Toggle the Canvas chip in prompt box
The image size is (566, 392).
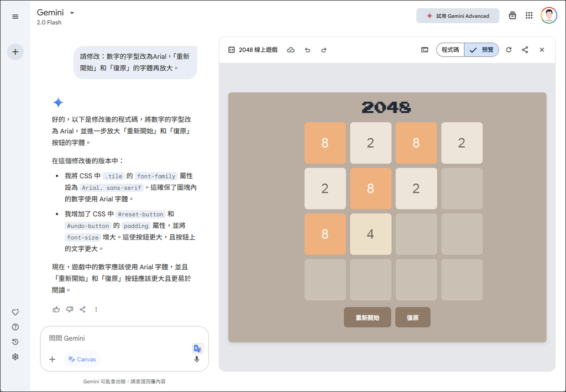tap(82, 359)
